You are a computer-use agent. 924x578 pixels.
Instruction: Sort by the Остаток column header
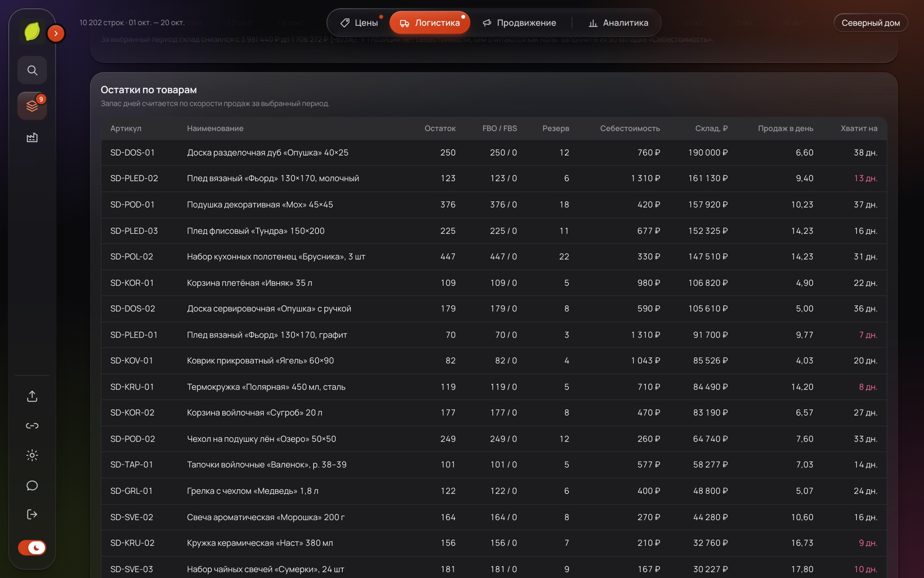(x=440, y=128)
